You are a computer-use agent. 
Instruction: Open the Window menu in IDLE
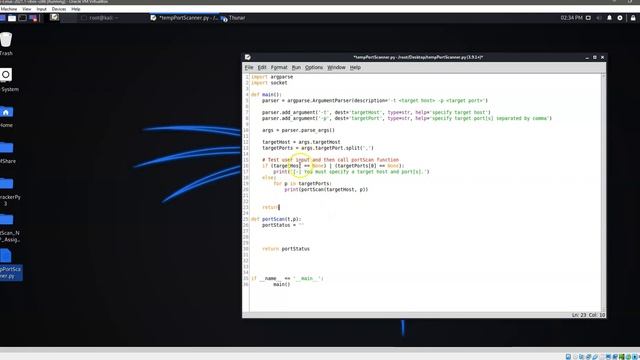point(336,67)
